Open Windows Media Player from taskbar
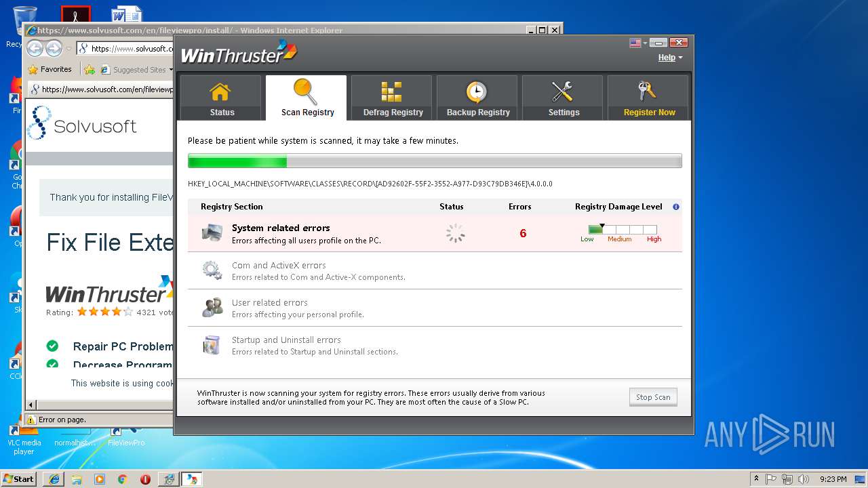 (100, 479)
